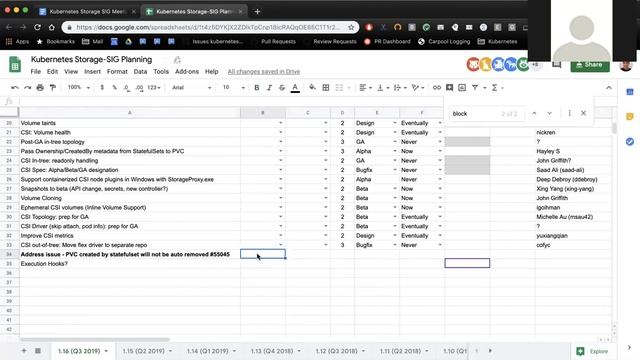Close the find box
The image size is (640, 360).
(x=583, y=113)
